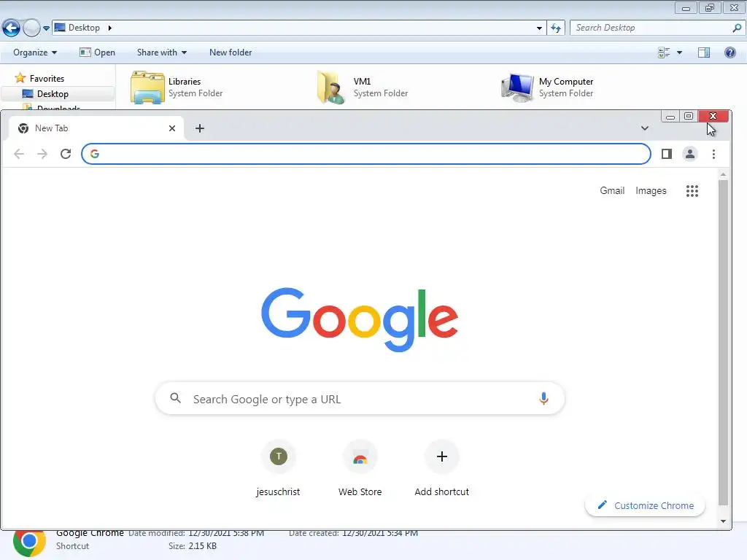Close the New Tab tab

point(172,128)
